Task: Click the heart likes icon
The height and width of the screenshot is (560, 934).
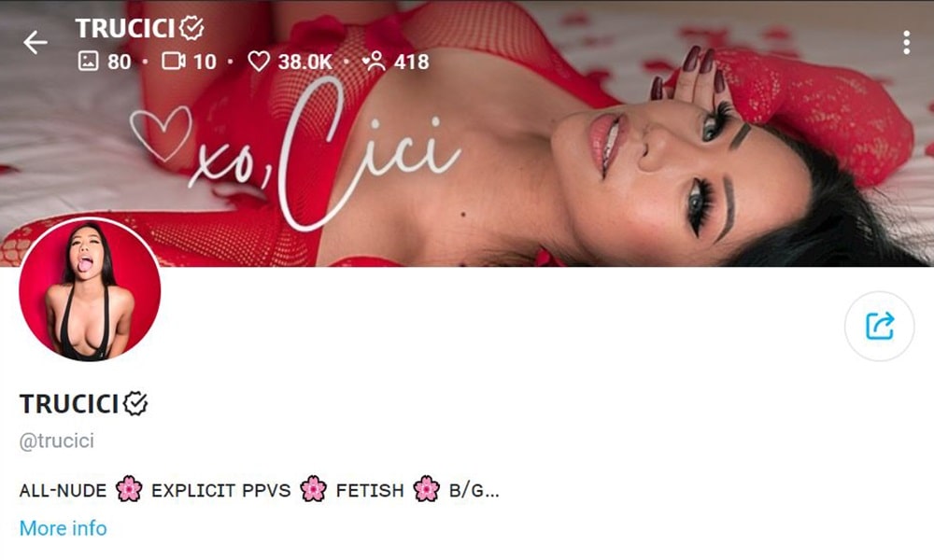Action: click(259, 61)
